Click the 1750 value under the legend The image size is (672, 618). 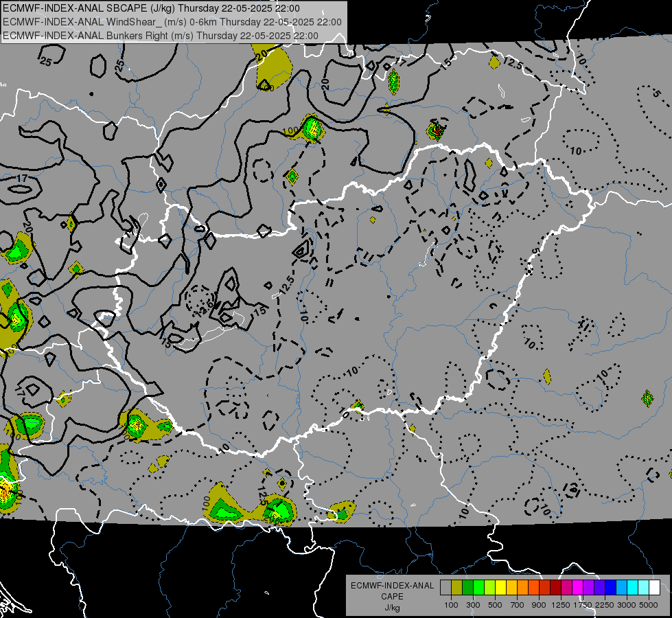583,605
